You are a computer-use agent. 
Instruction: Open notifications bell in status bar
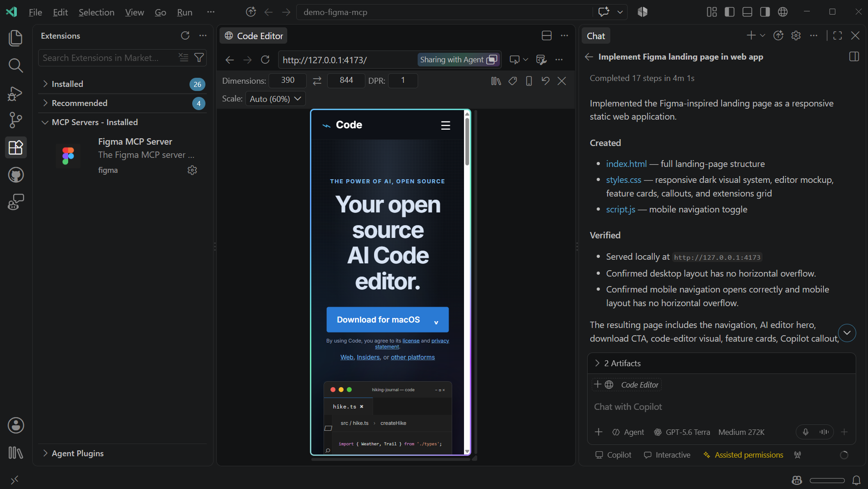(x=856, y=480)
